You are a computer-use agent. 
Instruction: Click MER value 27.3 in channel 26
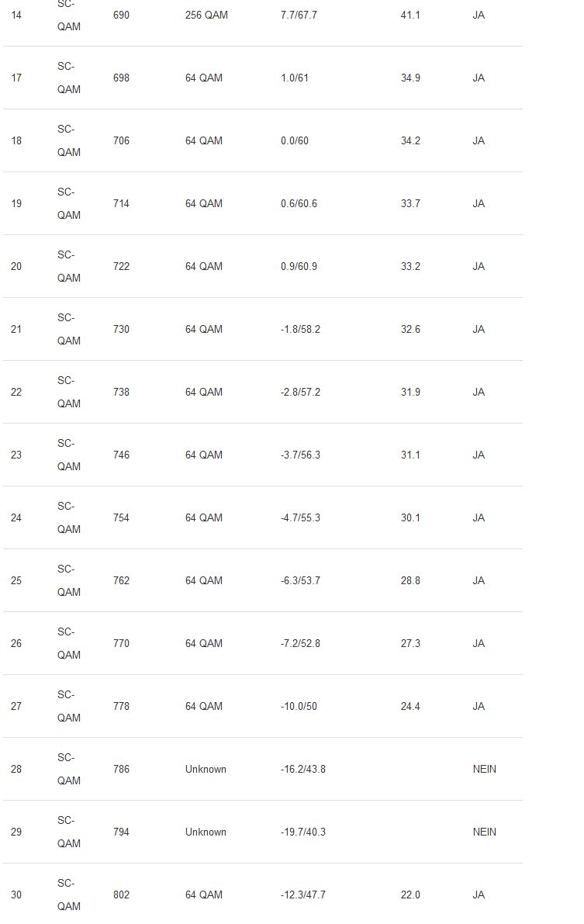coord(410,643)
